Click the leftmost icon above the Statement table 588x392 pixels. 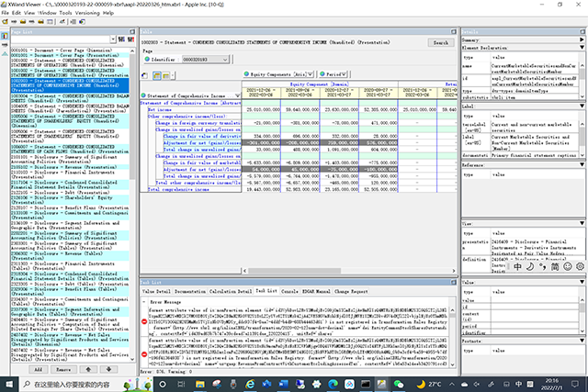coord(146,74)
